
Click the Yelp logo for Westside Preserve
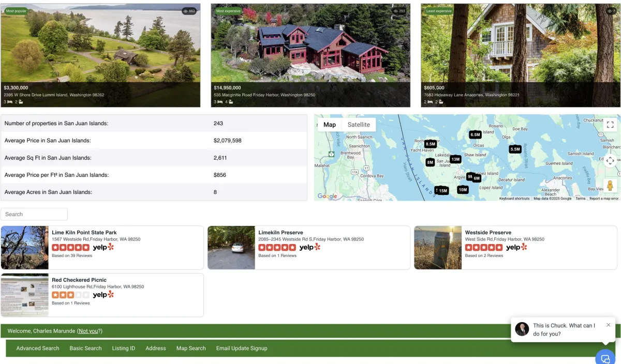pos(516,247)
